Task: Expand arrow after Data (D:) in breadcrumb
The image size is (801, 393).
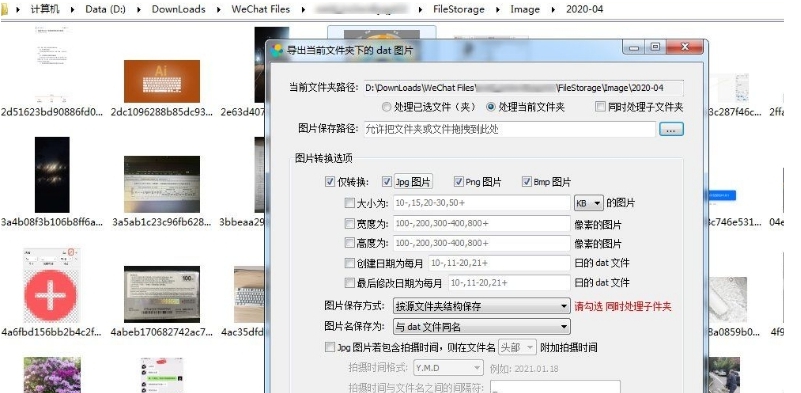Action: click(x=139, y=9)
